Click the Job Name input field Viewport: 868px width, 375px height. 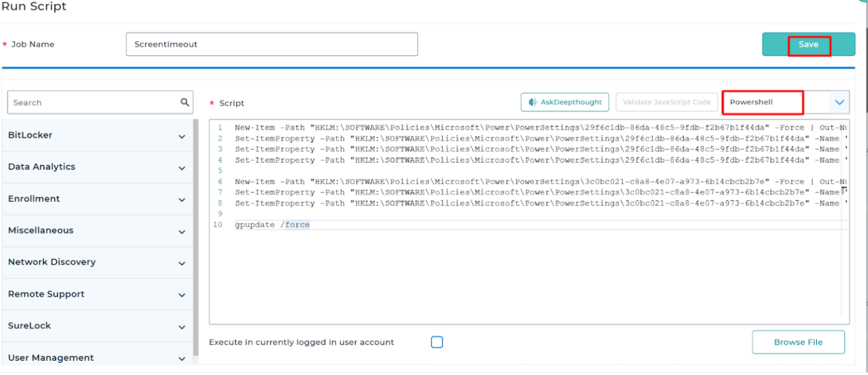(x=272, y=44)
